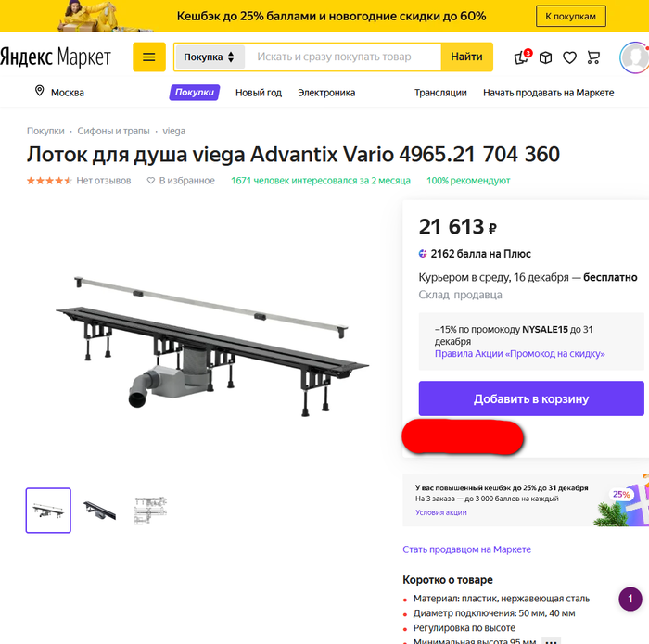Expand more product specs with ellipsis button
649x644 pixels.
(551, 640)
